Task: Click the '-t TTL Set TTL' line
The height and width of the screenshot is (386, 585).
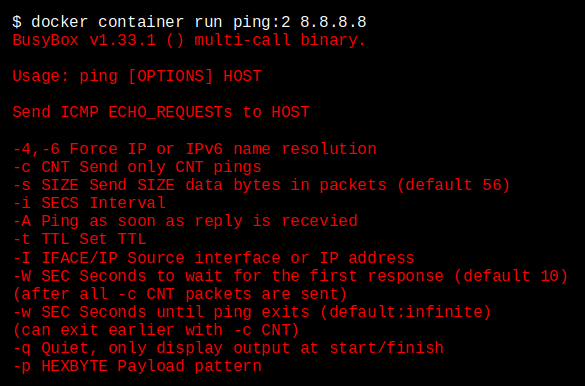Action: 79,239
